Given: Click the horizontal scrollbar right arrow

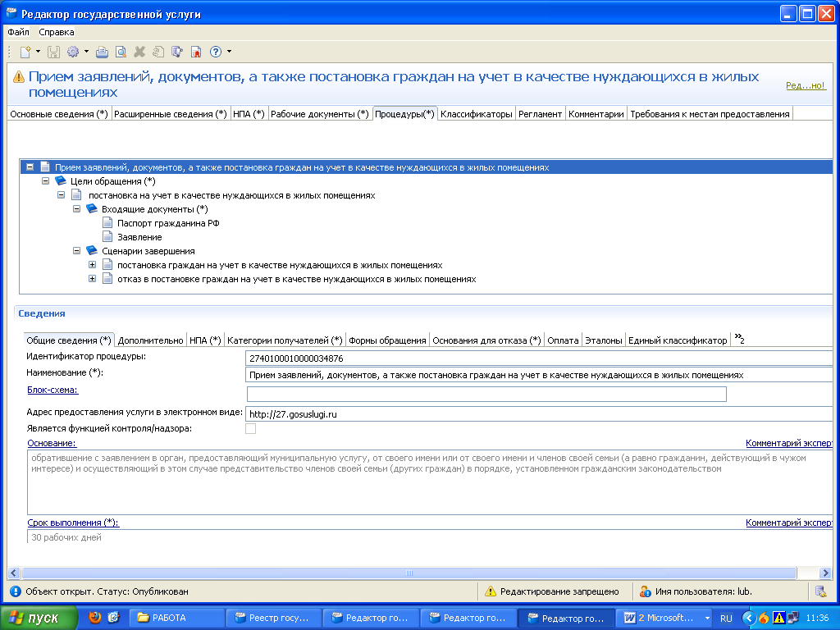Looking at the screenshot, I should pos(825,573).
